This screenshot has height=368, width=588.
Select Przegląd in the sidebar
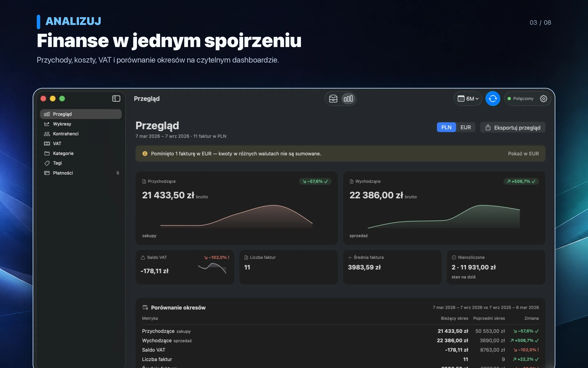pos(81,114)
